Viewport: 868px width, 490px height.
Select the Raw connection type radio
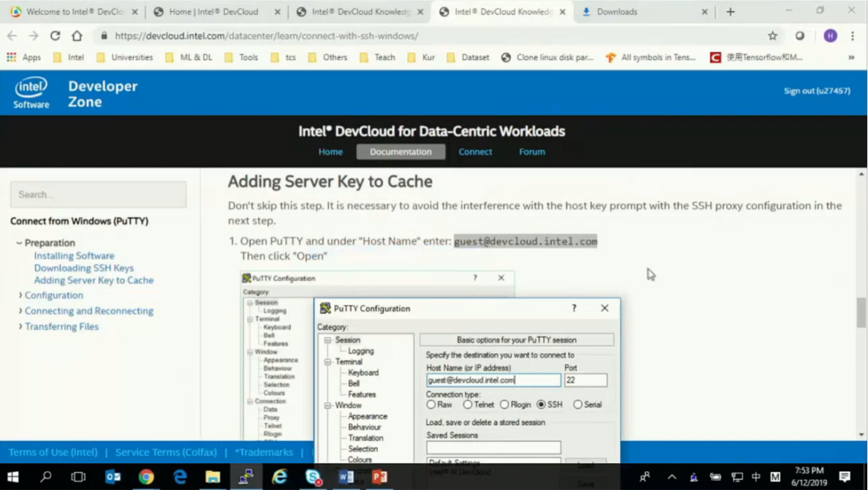coord(431,404)
